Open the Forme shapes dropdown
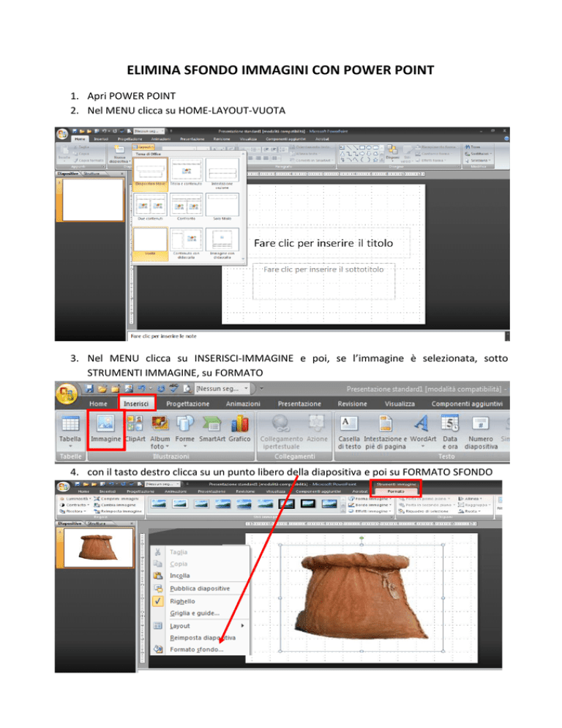562x728 pixels. [186, 425]
